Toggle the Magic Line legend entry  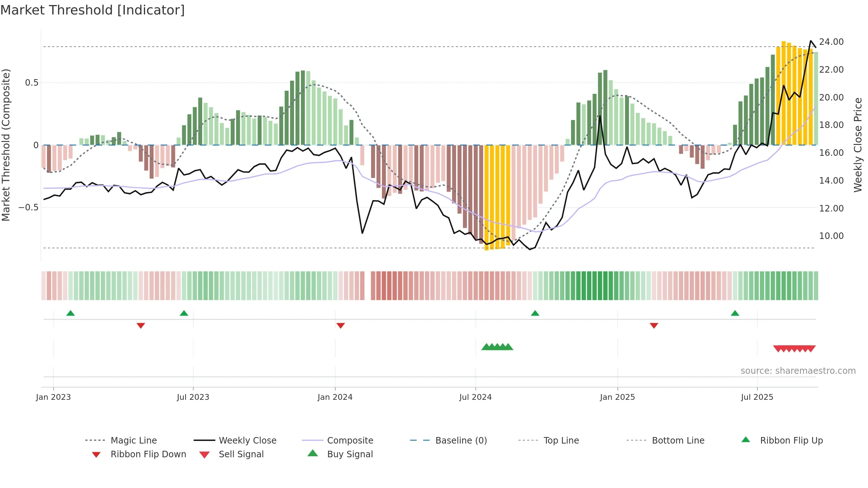tap(121, 440)
